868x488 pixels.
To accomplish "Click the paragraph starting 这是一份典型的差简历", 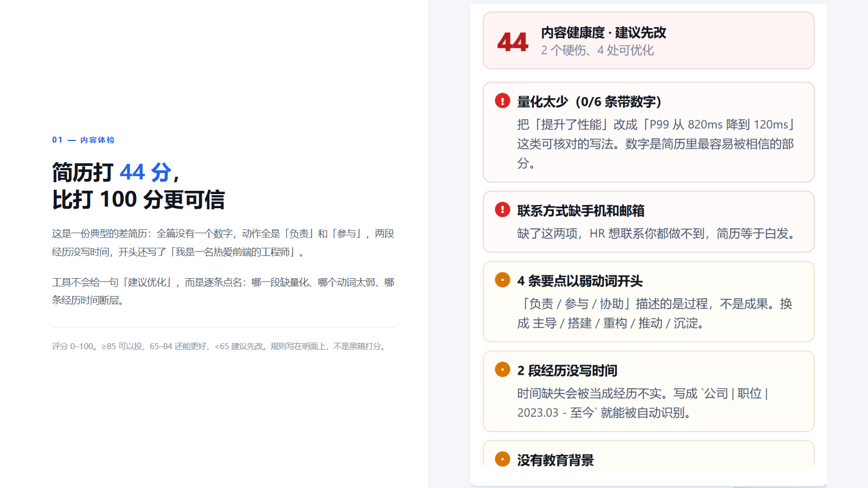I will pos(224,243).
